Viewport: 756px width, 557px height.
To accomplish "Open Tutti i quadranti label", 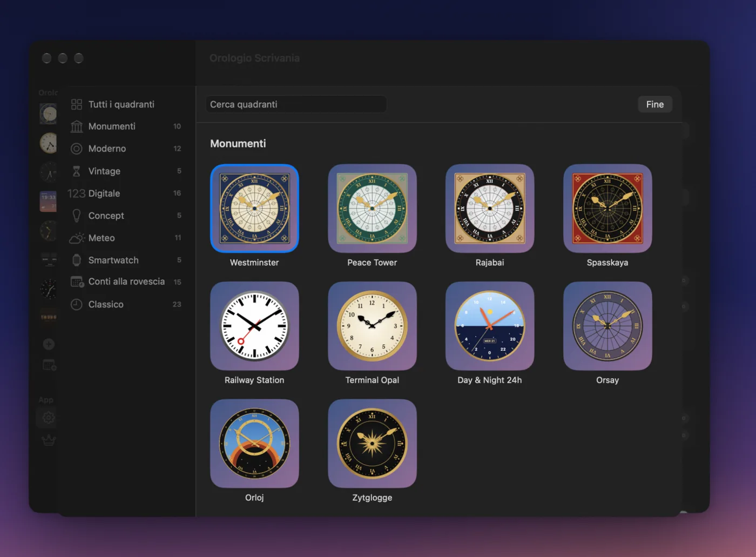I will (122, 104).
